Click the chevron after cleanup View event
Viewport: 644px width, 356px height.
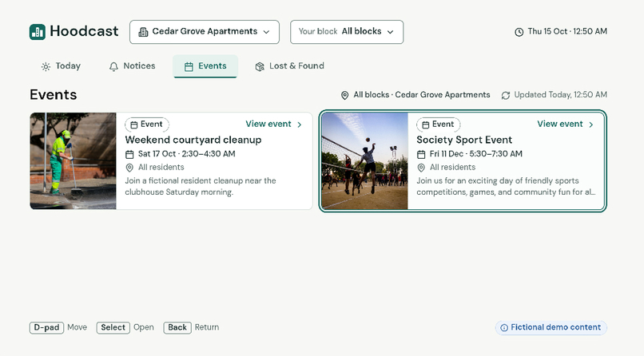point(300,125)
